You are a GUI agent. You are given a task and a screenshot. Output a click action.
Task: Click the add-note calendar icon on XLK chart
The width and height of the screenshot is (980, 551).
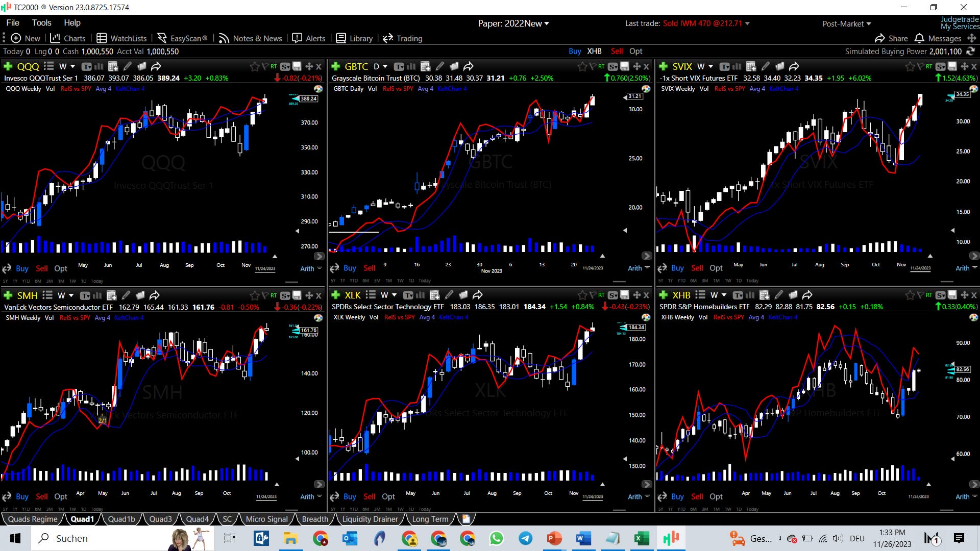(x=434, y=295)
